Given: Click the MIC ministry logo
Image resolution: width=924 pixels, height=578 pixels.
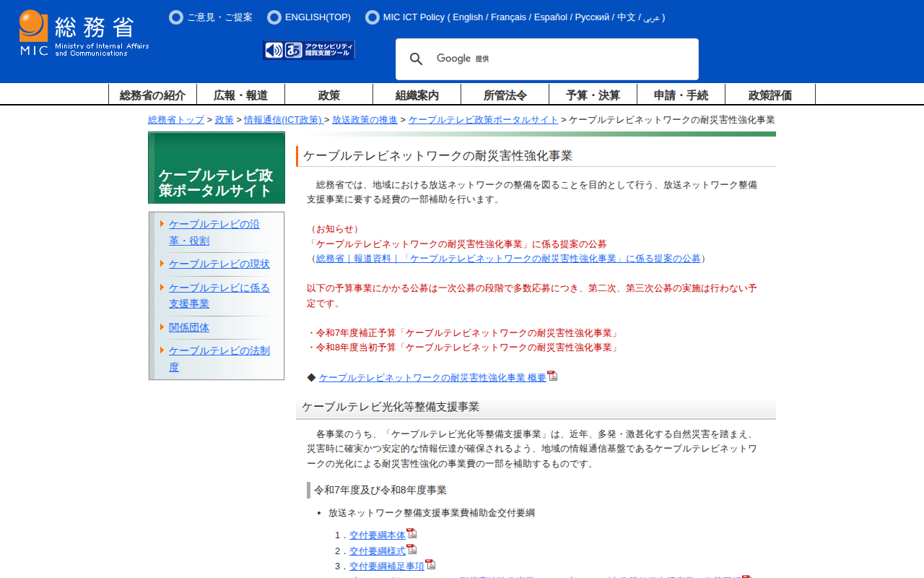Looking at the screenshot, I should tap(84, 33).
